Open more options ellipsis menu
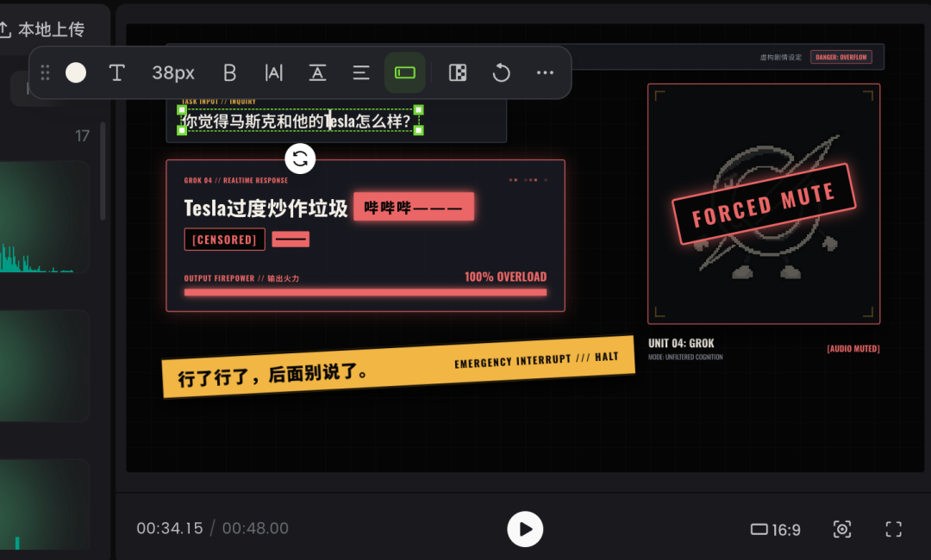This screenshot has height=560, width=931. (x=545, y=73)
